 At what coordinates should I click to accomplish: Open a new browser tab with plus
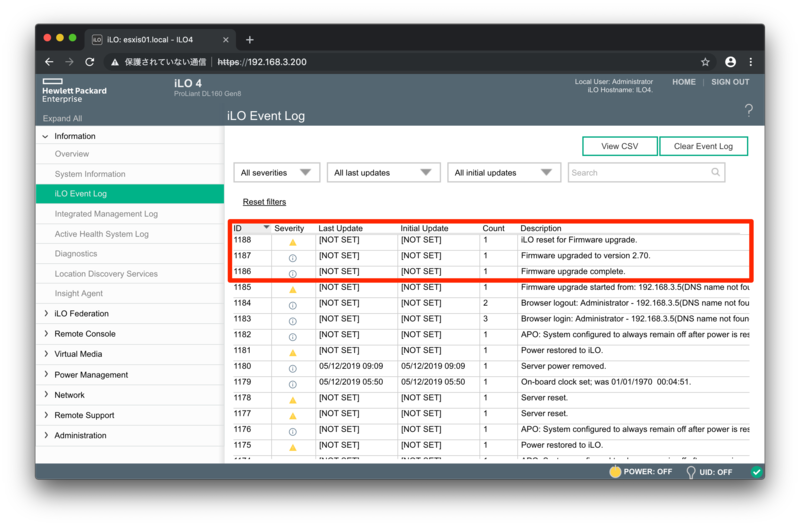click(x=249, y=40)
